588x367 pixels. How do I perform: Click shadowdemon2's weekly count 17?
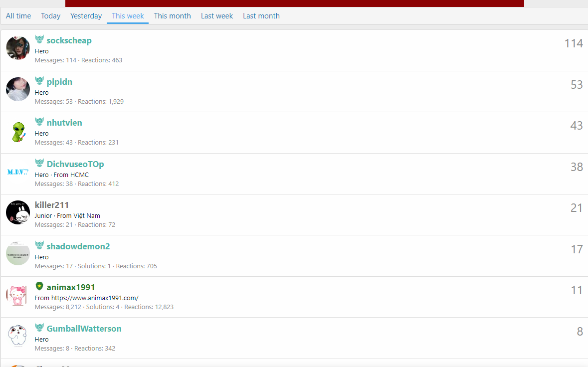pyautogui.click(x=577, y=249)
